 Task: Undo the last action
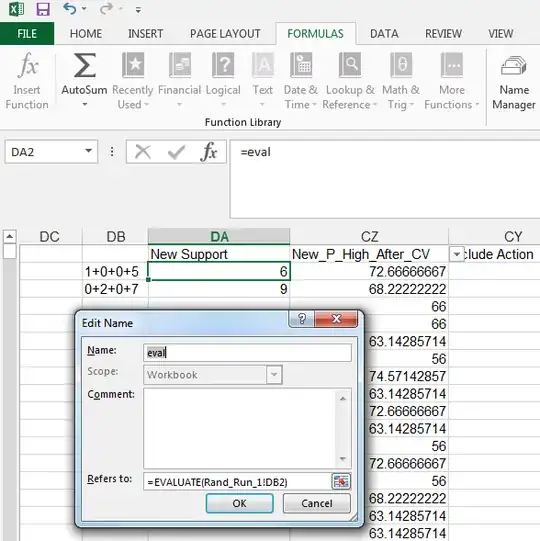coord(70,9)
